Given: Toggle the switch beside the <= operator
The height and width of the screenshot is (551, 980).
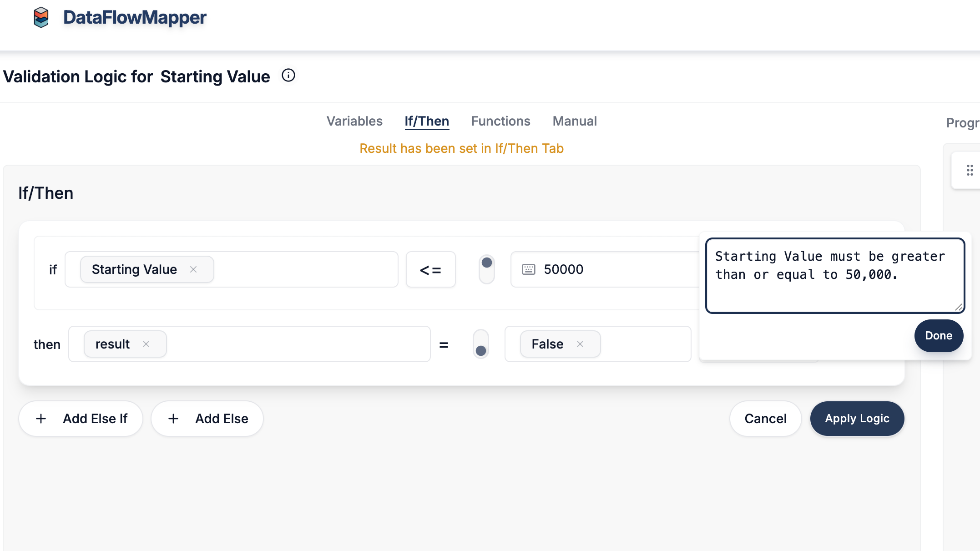Looking at the screenshot, I should pyautogui.click(x=486, y=269).
